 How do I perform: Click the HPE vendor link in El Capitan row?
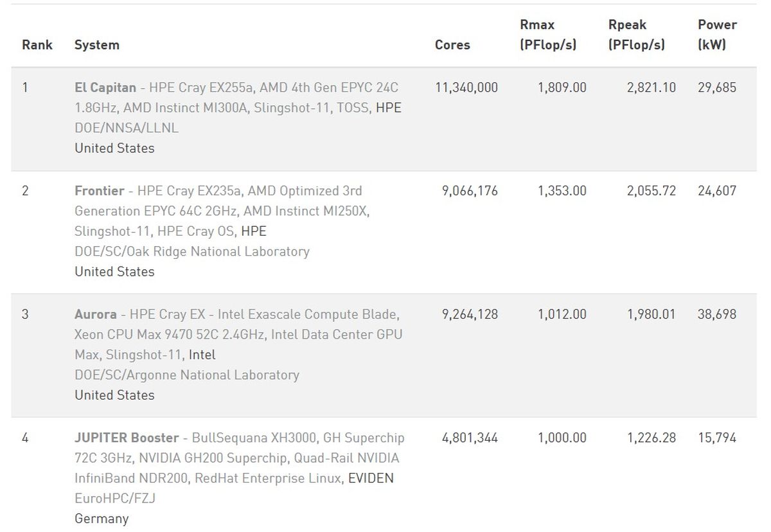click(x=388, y=108)
